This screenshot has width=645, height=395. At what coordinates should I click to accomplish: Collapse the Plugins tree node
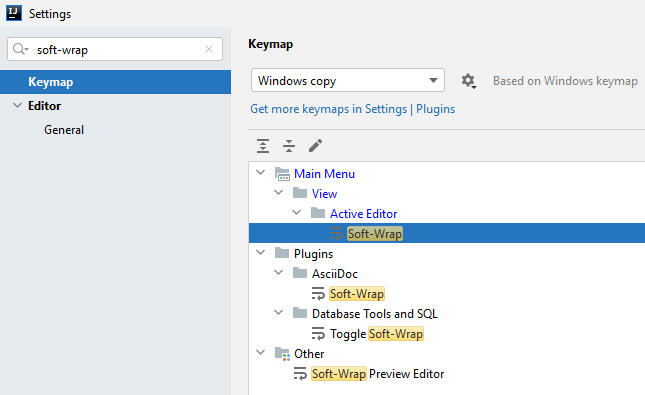coord(261,252)
